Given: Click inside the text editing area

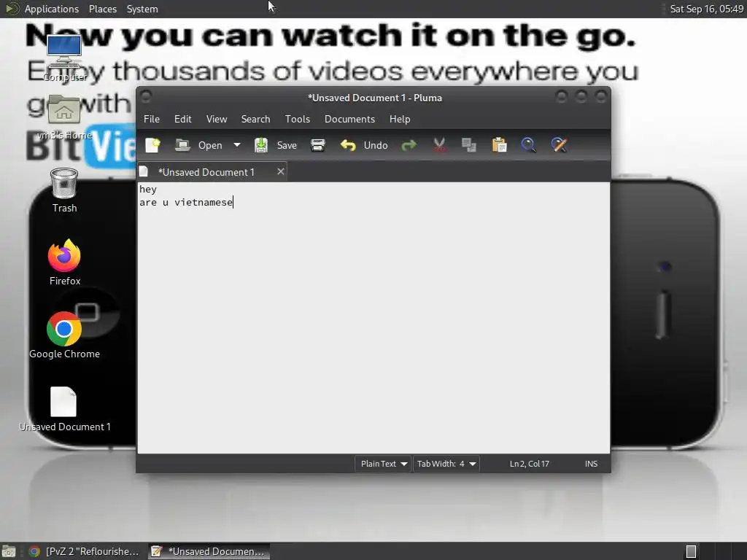Looking at the screenshot, I should pyautogui.click(x=373, y=318).
